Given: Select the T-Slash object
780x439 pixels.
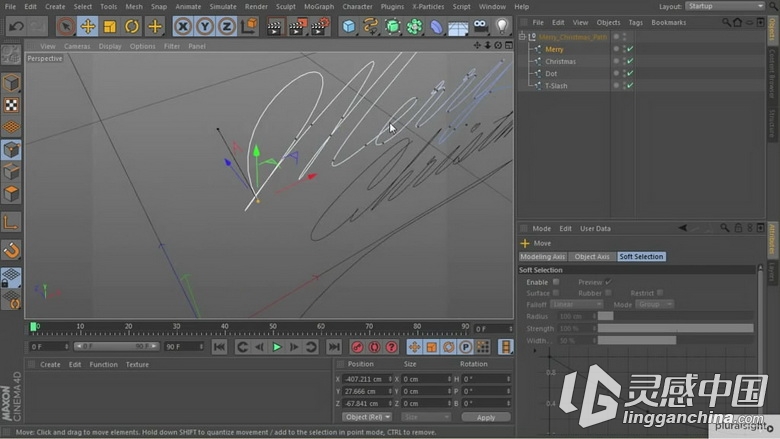Looking at the screenshot, I should 556,86.
